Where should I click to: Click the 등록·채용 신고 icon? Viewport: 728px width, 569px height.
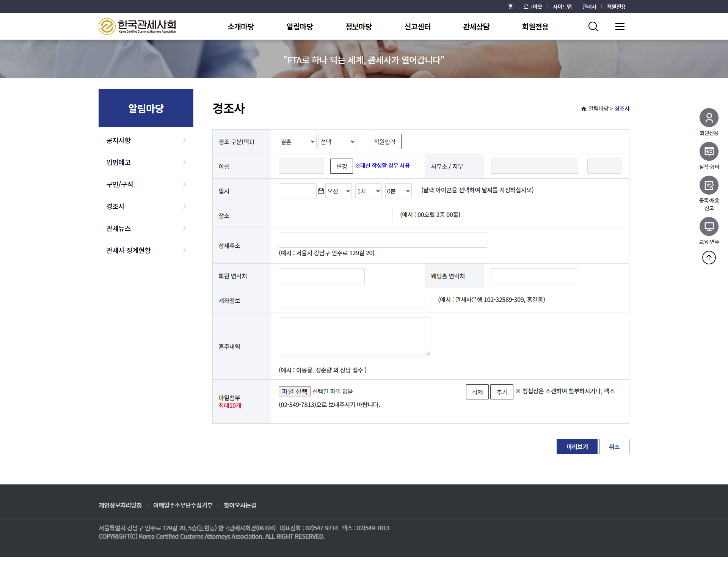click(x=709, y=185)
